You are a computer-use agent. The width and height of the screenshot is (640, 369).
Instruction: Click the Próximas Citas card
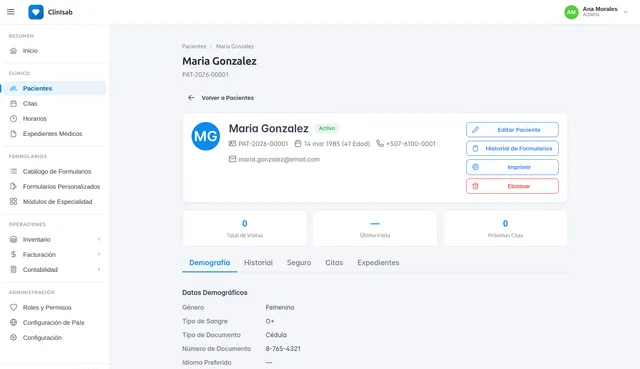[505, 228]
